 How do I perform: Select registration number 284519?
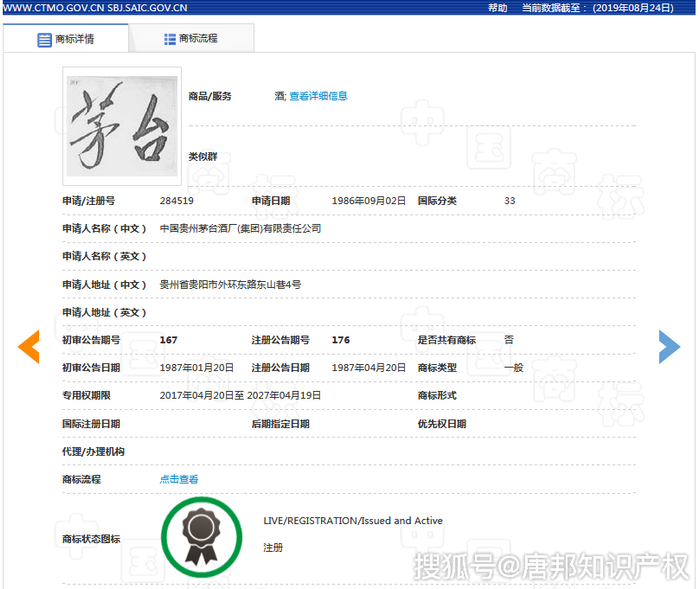177,201
